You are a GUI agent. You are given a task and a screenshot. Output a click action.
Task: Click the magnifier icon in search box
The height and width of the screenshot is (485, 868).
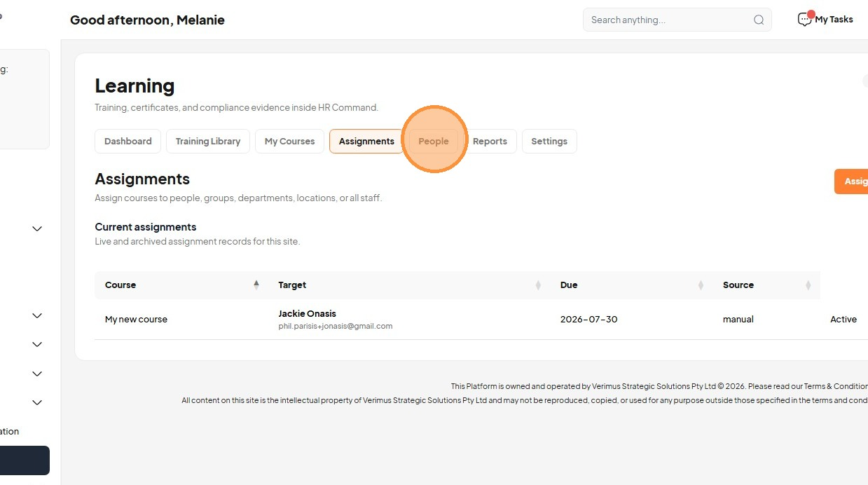(x=759, y=20)
